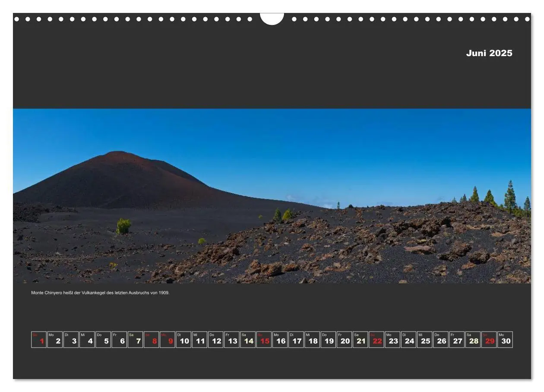Select the Saturday 7 date cell
The image size is (544, 392).
point(135,339)
